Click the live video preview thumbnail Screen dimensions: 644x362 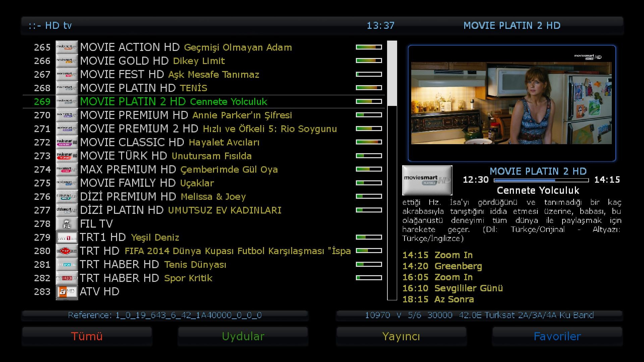click(x=512, y=103)
